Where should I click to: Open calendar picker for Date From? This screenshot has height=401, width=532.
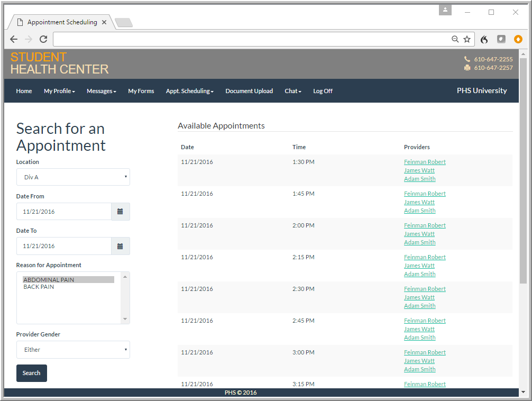click(120, 212)
